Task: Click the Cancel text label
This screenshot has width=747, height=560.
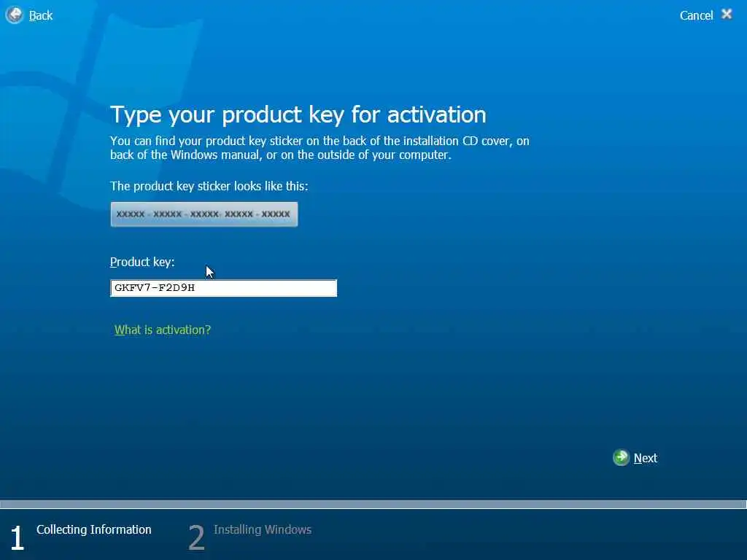Action: point(696,16)
